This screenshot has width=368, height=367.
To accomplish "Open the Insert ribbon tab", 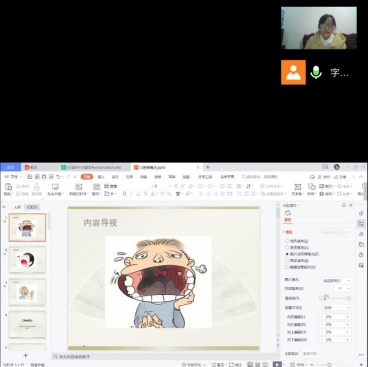I will click(x=101, y=177).
